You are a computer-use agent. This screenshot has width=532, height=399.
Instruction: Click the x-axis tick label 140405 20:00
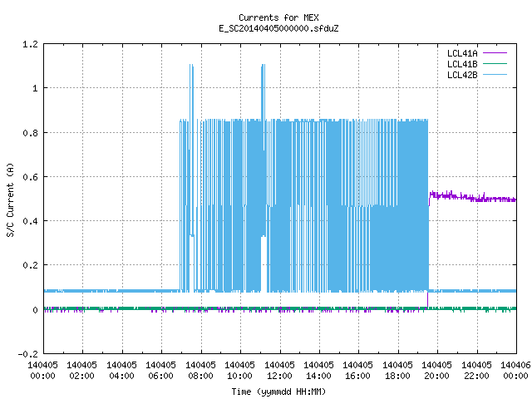click(436, 371)
